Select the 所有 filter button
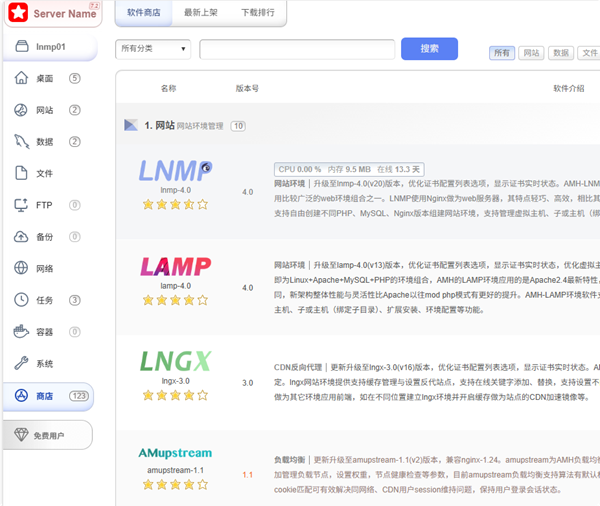The height and width of the screenshot is (506, 600). click(x=502, y=53)
